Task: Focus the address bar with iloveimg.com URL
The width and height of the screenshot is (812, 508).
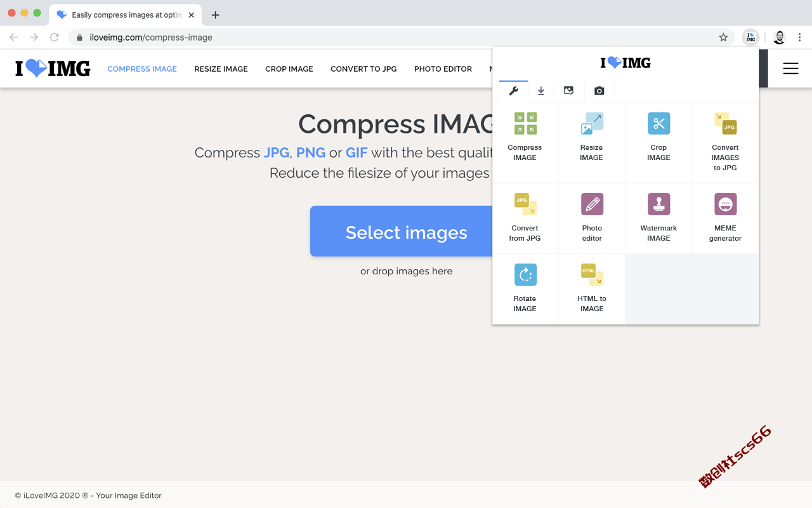Action: click(403, 37)
